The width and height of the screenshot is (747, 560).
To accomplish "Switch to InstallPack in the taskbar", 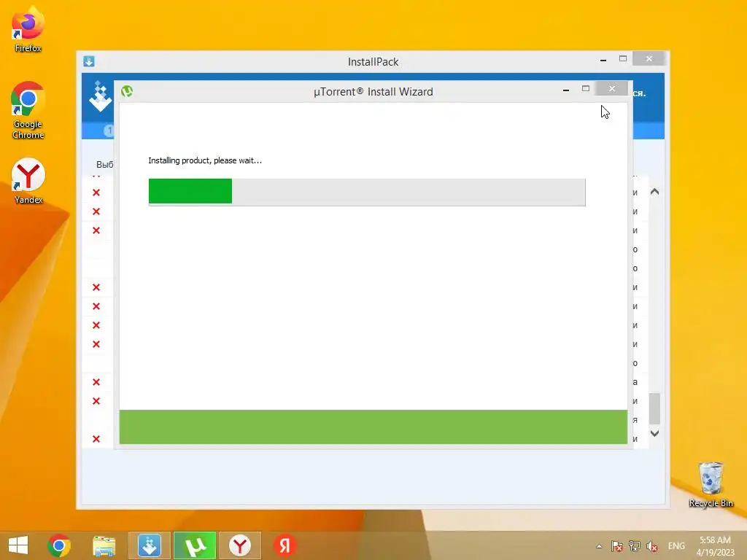I will pyautogui.click(x=149, y=545).
